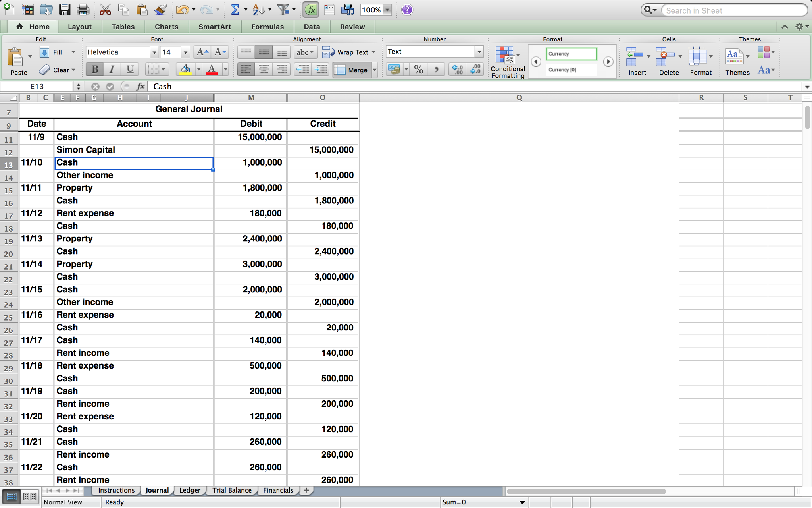This screenshot has width=812, height=508.
Task: Add a new sheet with plus button
Action: coord(306,490)
